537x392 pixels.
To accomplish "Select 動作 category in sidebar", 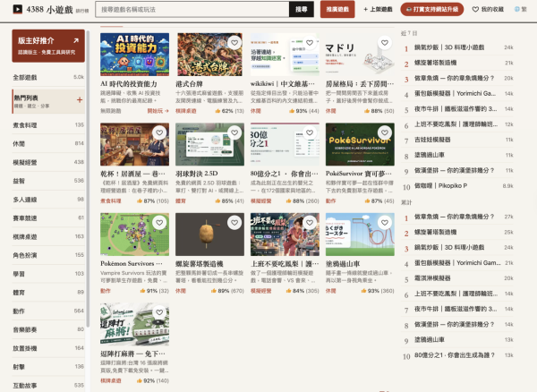I will coord(48,311).
